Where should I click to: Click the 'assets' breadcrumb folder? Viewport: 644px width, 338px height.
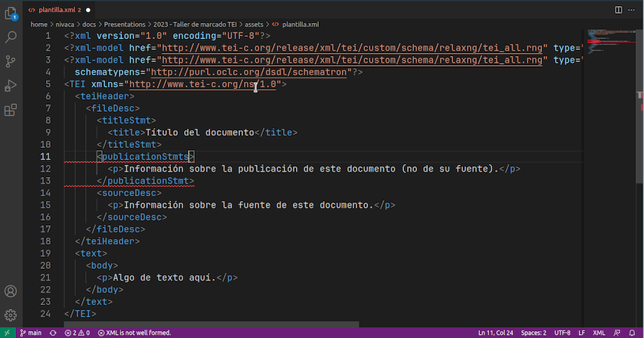pyautogui.click(x=251, y=24)
